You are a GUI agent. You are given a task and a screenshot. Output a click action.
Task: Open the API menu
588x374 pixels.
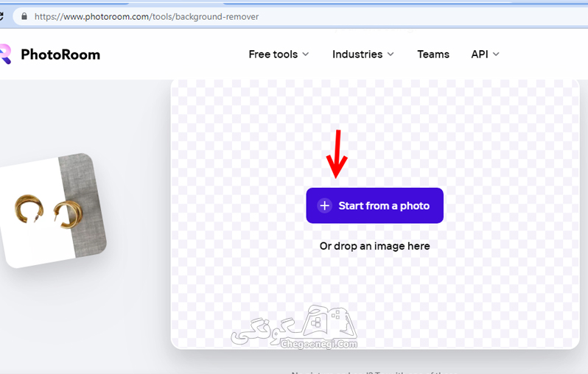[x=486, y=54]
